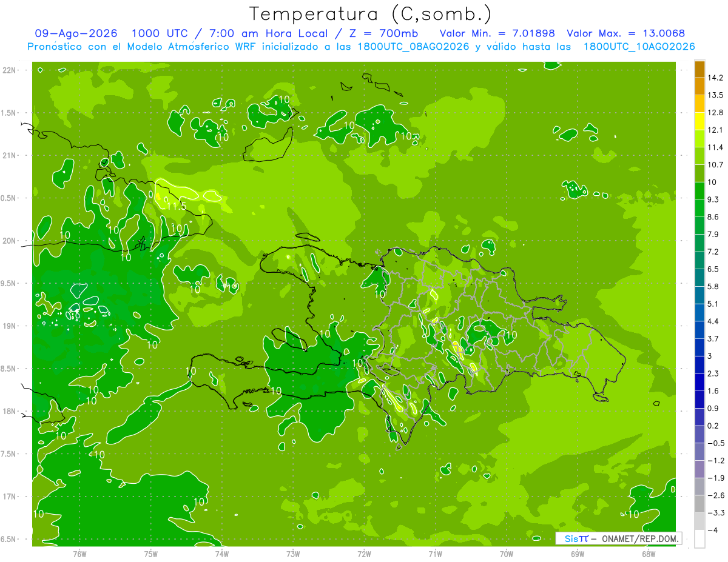Click the "9.3" color scale value
This screenshot has height=562, width=728.
tap(713, 199)
